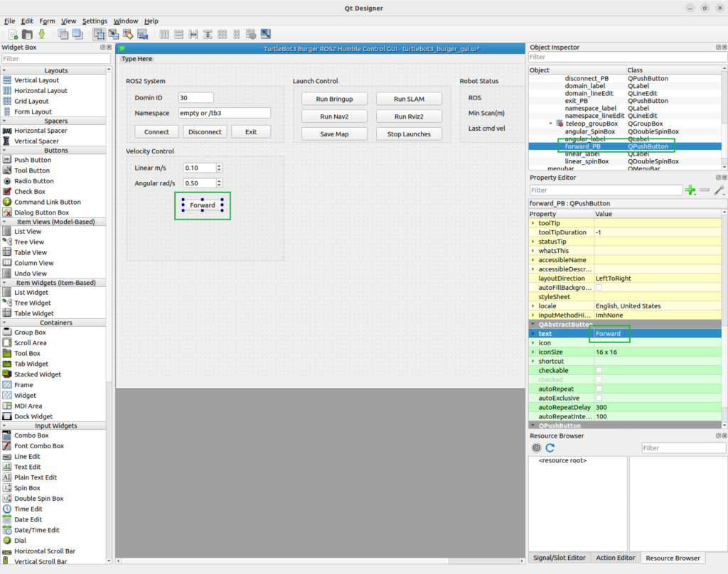Break the current layout
728x574 pixels.
[x=251, y=34]
